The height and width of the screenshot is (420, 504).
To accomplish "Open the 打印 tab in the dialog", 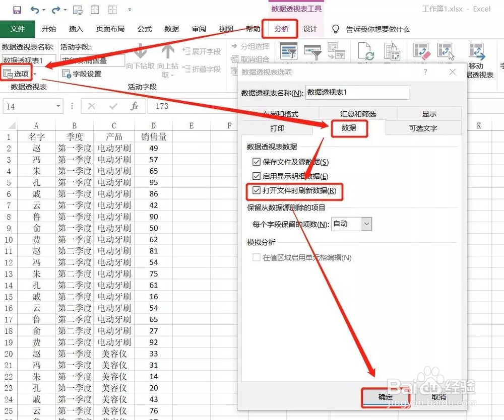I will [277, 128].
